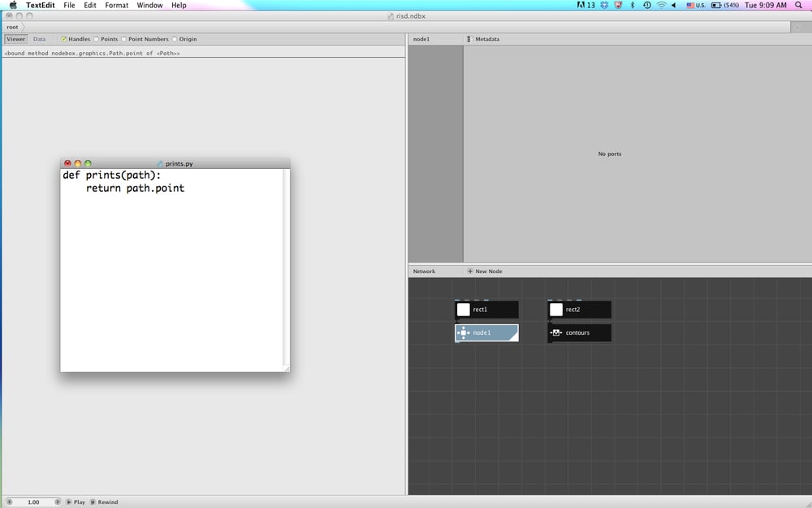Click the Tue 9:09 AM clock
The height and width of the screenshot is (508, 812).
coord(766,5)
